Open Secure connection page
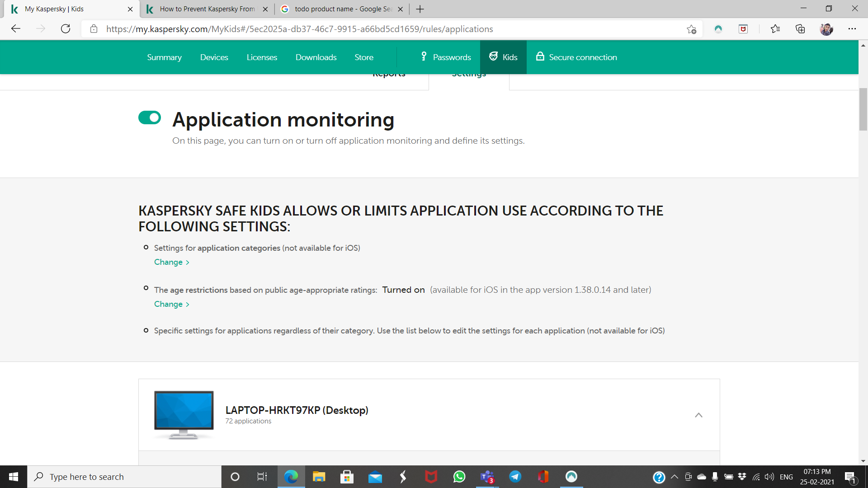 tap(576, 57)
